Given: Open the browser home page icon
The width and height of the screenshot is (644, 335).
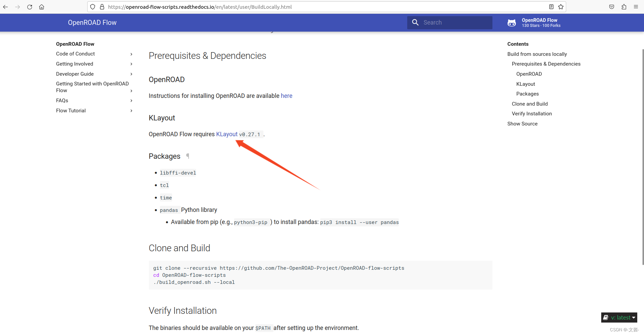Looking at the screenshot, I should (41, 7).
